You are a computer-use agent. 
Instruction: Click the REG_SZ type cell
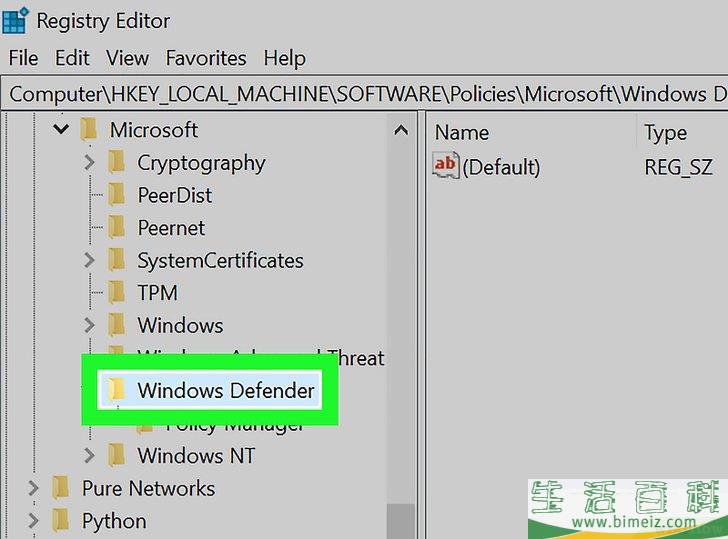coord(678,167)
